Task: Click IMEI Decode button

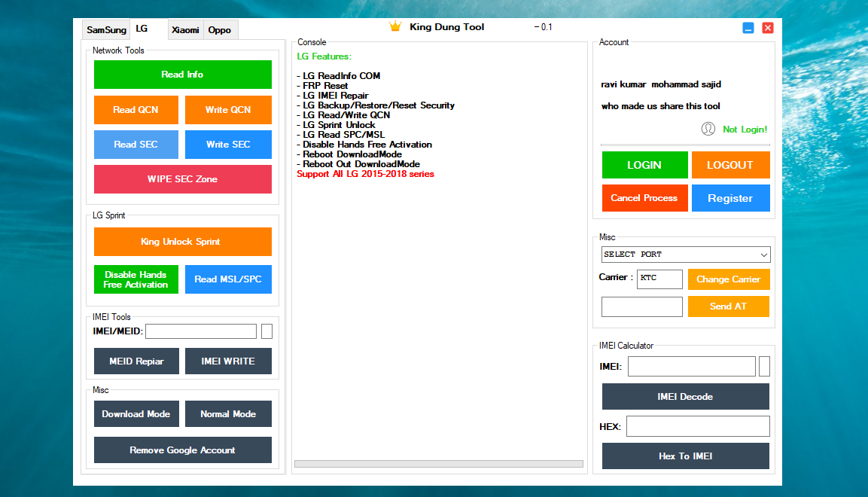Action: 685,396
